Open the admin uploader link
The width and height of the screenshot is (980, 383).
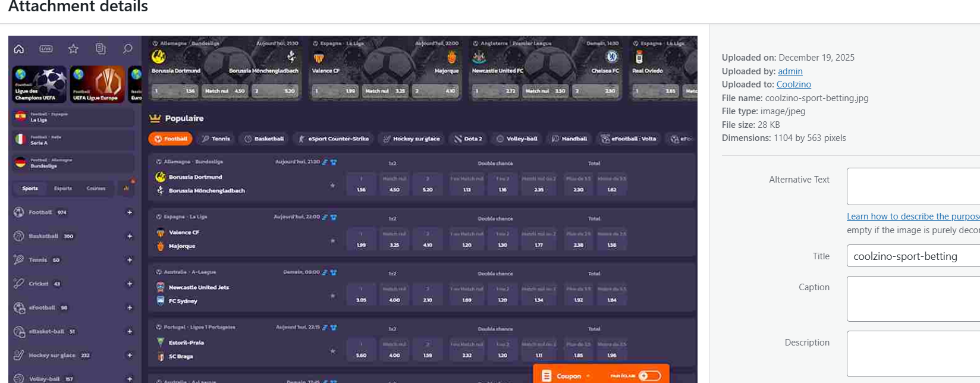click(790, 71)
